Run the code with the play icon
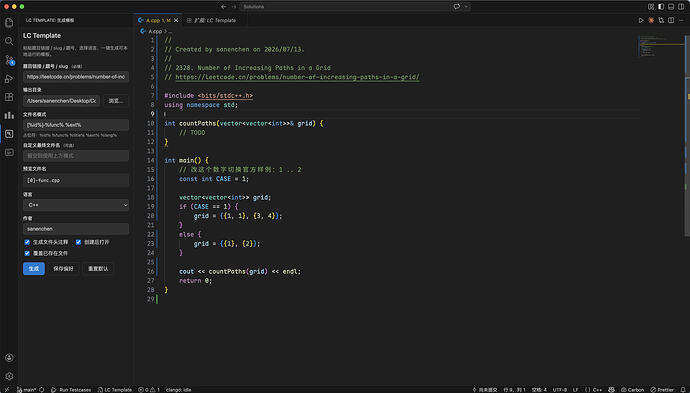 pyautogui.click(x=641, y=20)
